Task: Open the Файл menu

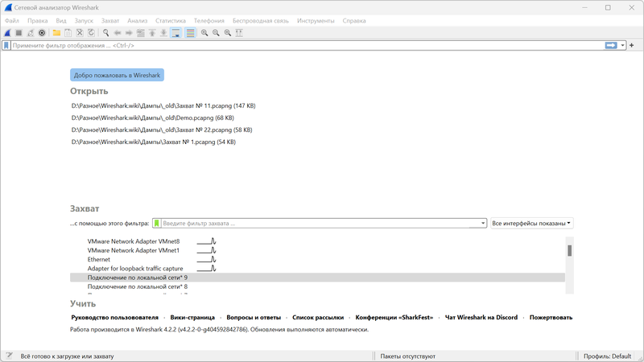Action: pyautogui.click(x=12, y=21)
